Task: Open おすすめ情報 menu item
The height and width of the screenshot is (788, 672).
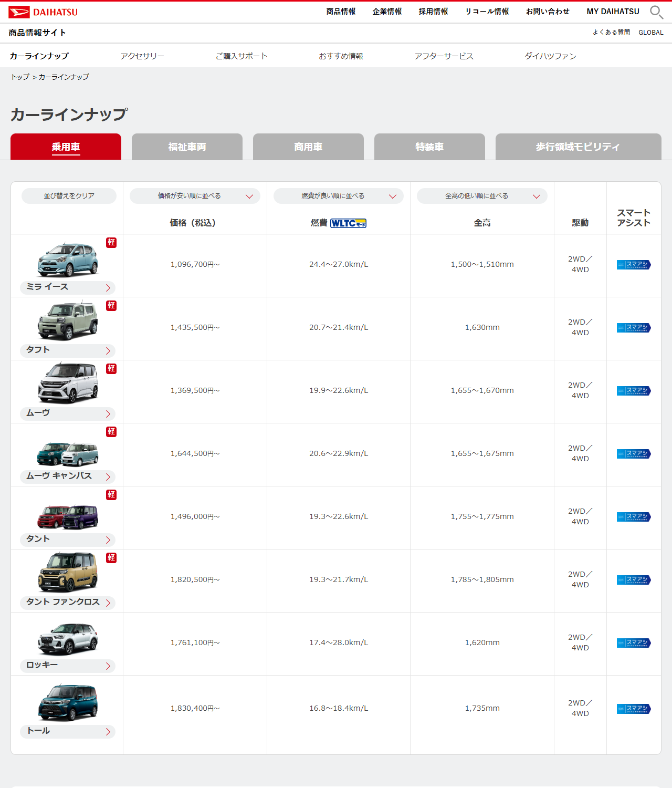Action: (341, 56)
